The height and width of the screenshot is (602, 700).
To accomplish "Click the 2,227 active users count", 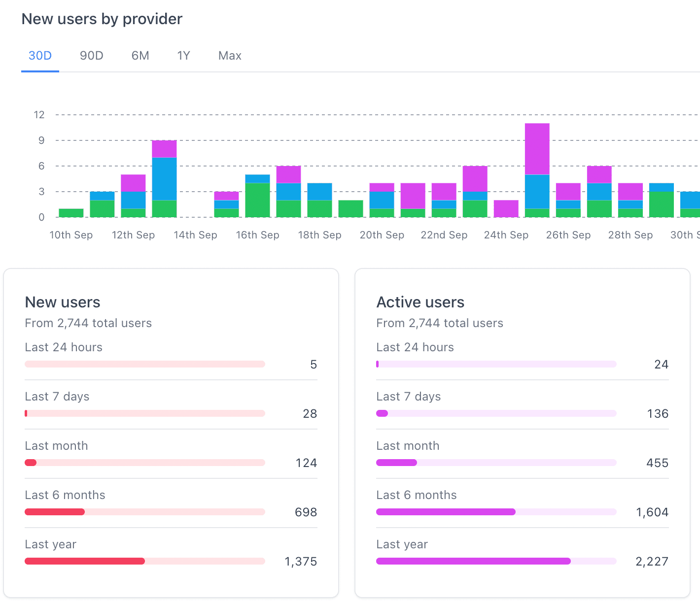I will pyautogui.click(x=652, y=562).
